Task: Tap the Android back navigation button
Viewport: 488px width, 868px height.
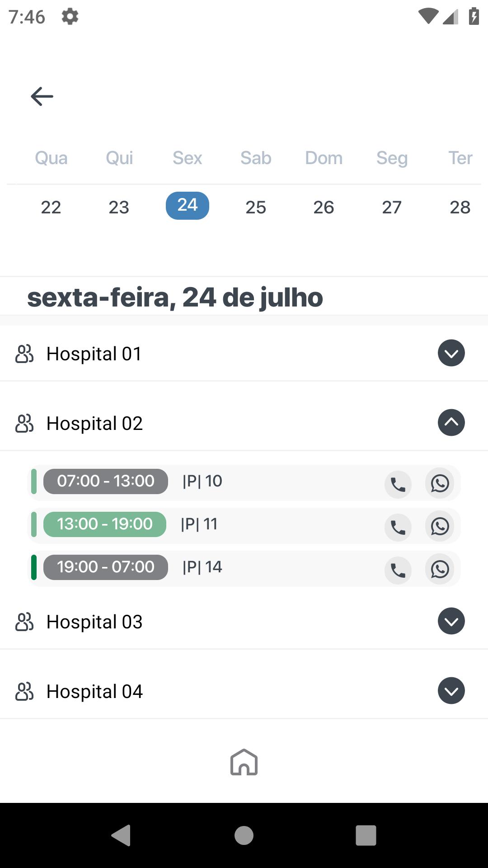Action: coord(121,835)
